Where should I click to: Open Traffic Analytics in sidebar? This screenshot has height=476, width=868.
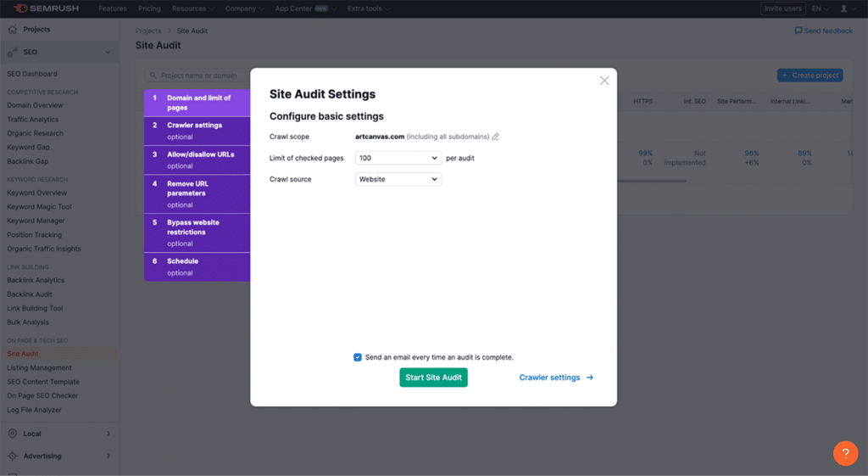pos(33,119)
